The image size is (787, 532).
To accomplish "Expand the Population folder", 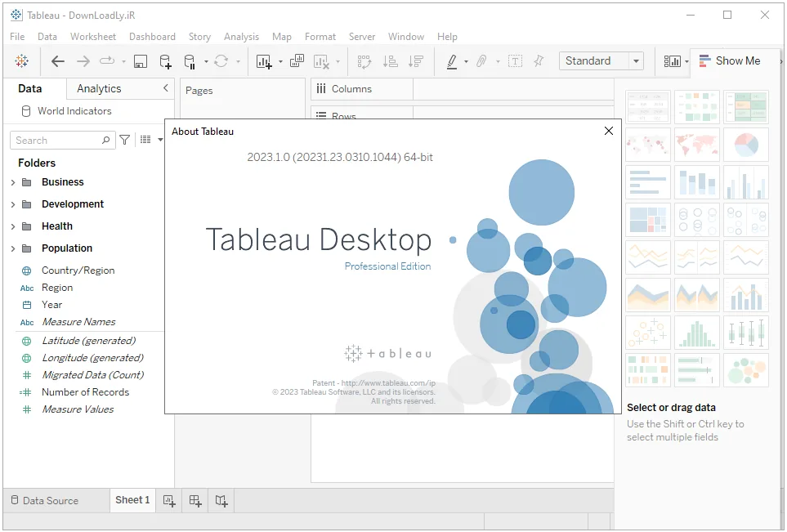I will [x=13, y=249].
